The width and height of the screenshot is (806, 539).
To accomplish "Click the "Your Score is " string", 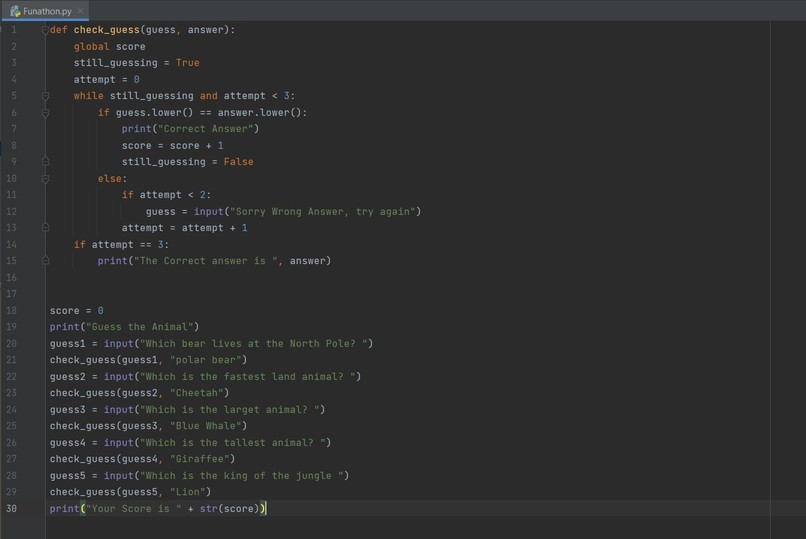I will (134, 509).
